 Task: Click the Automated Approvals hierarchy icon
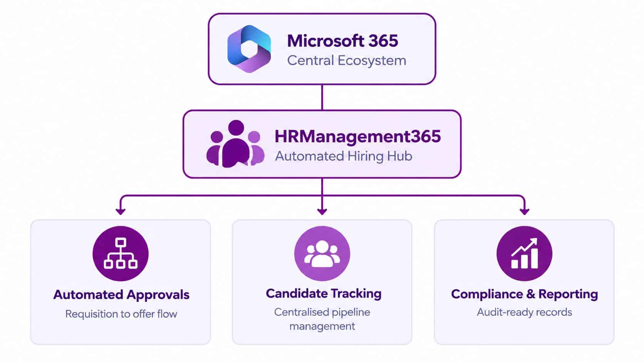pyautogui.click(x=121, y=254)
